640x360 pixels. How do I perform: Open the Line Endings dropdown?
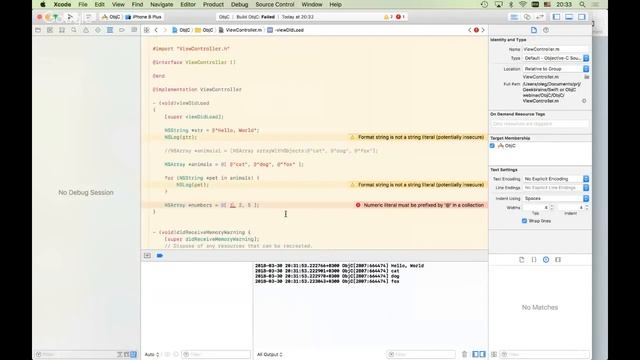coord(556,188)
